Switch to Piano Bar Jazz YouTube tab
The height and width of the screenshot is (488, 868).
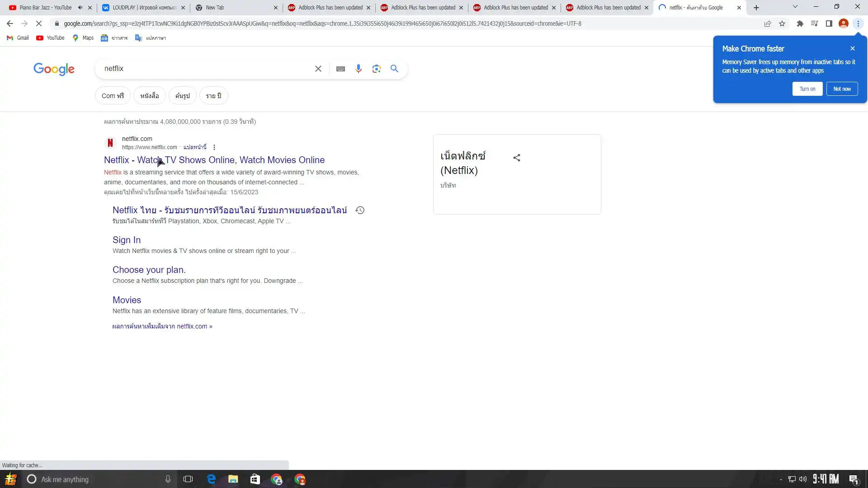(45, 8)
